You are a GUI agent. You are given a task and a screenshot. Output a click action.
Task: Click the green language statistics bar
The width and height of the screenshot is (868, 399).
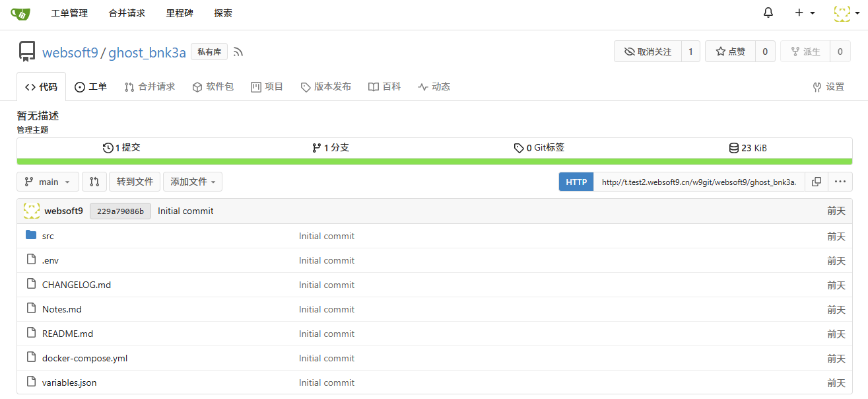pyautogui.click(x=434, y=161)
